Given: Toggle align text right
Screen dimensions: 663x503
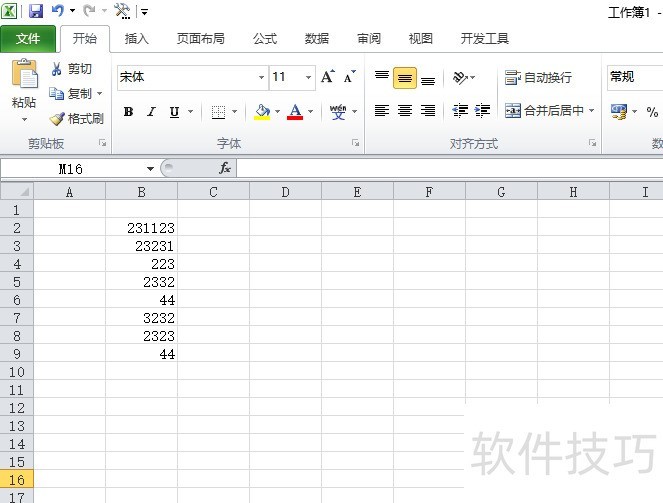Looking at the screenshot, I should (428, 111).
